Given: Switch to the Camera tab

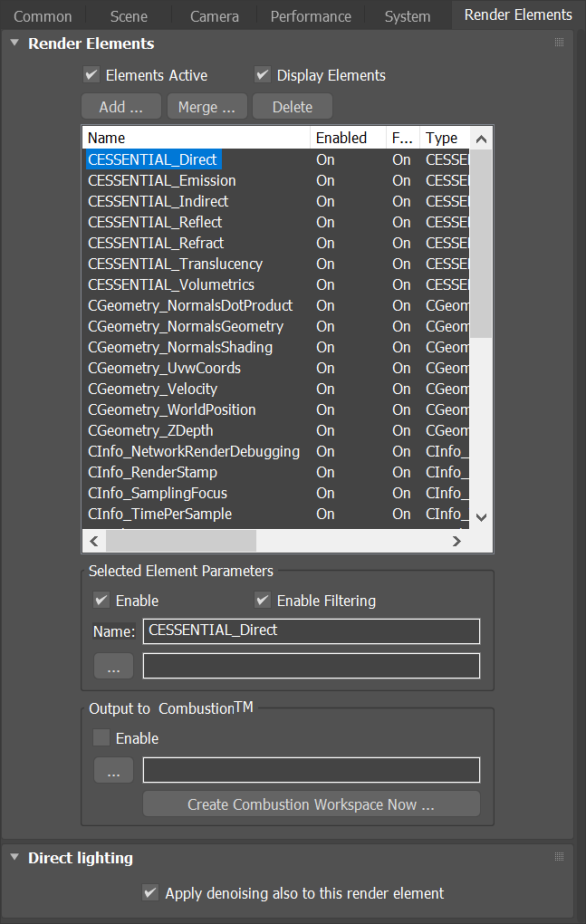Looking at the screenshot, I should tap(215, 16).
